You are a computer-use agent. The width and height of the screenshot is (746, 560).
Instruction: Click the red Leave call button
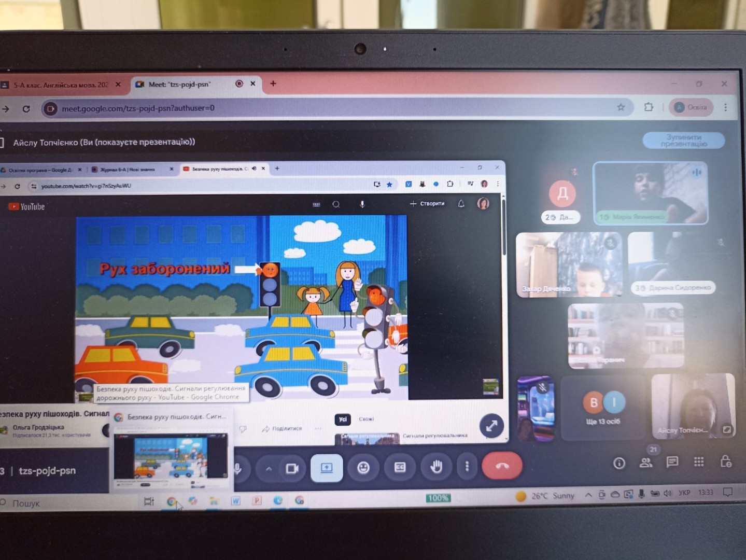(502, 466)
